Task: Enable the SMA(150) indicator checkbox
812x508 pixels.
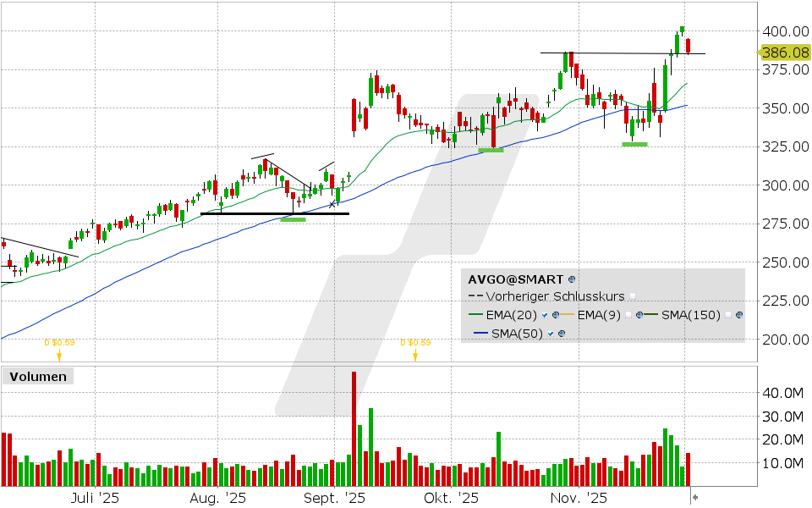Action: [727, 314]
